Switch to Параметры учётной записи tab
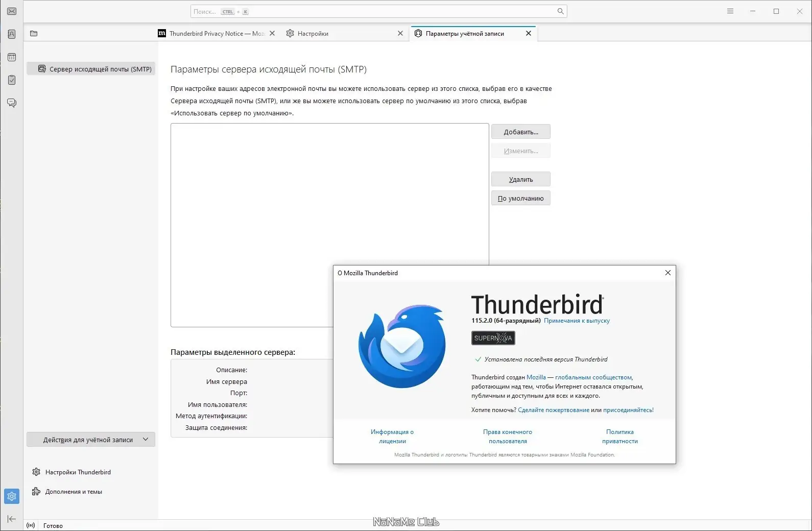This screenshot has width=812, height=531. click(x=473, y=33)
